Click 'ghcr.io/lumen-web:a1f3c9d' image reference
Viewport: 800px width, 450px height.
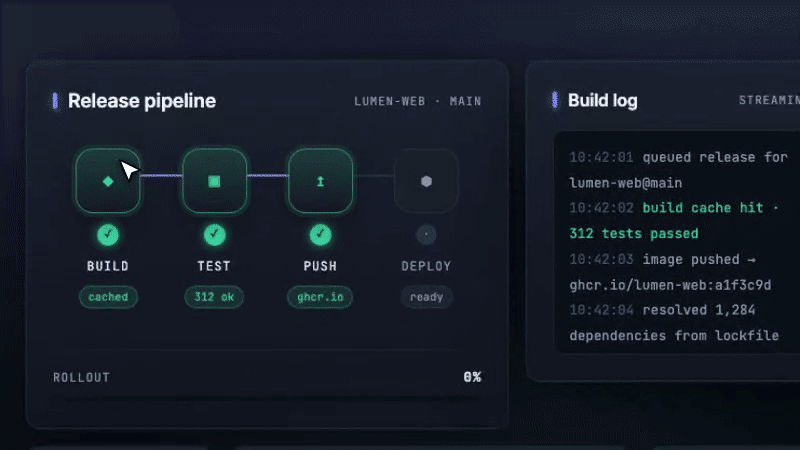pos(670,285)
